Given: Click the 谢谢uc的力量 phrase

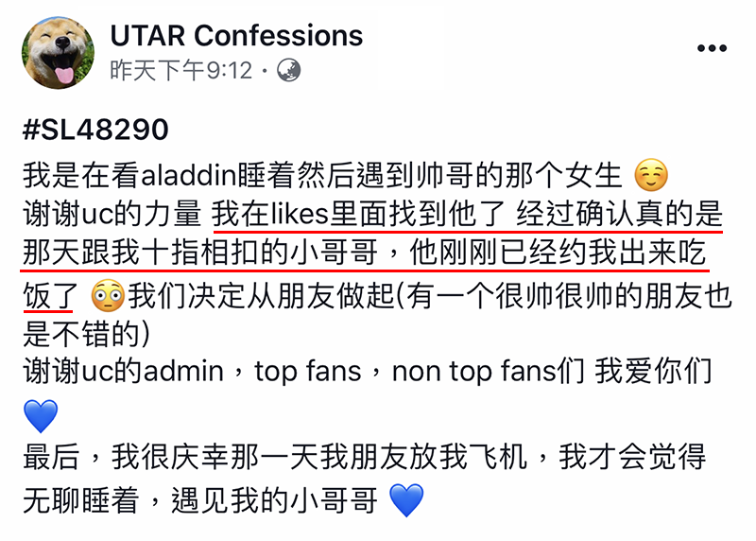Looking at the screenshot, I should (112, 214).
